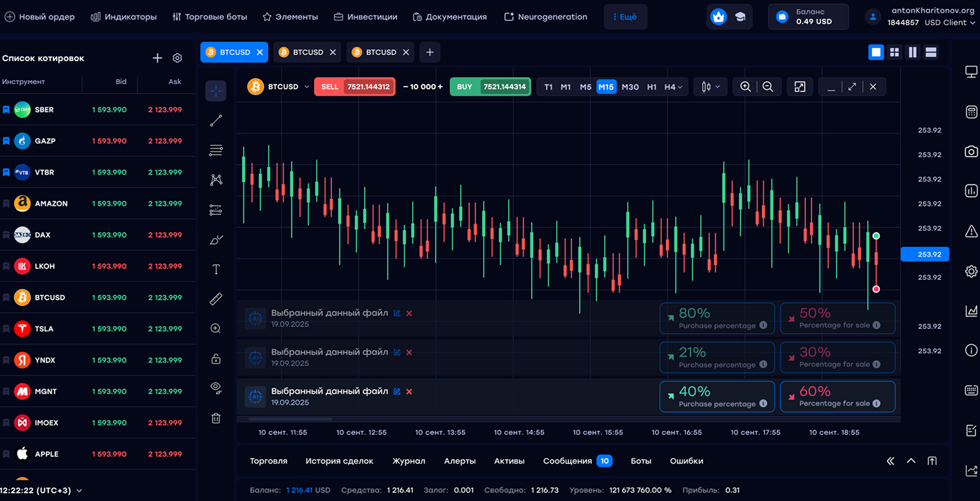Remove the third Выбранный данный файл entry
The height and width of the screenshot is (501, 980).
pos(409,391)
